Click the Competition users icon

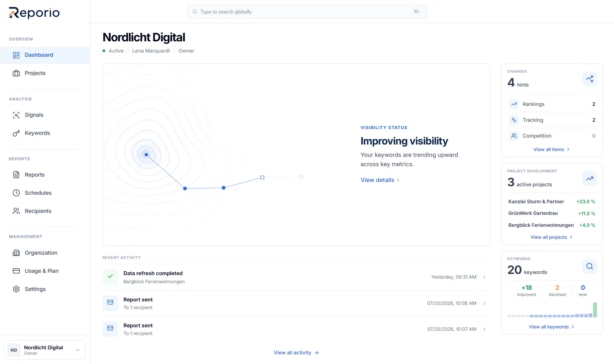click(514, 136)
